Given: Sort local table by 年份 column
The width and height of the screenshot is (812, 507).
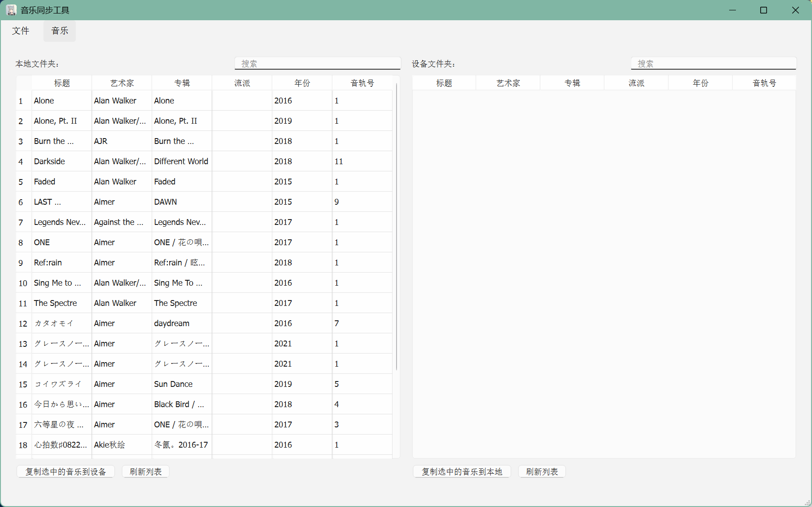Looking at the screenshot, I should 302,83.
